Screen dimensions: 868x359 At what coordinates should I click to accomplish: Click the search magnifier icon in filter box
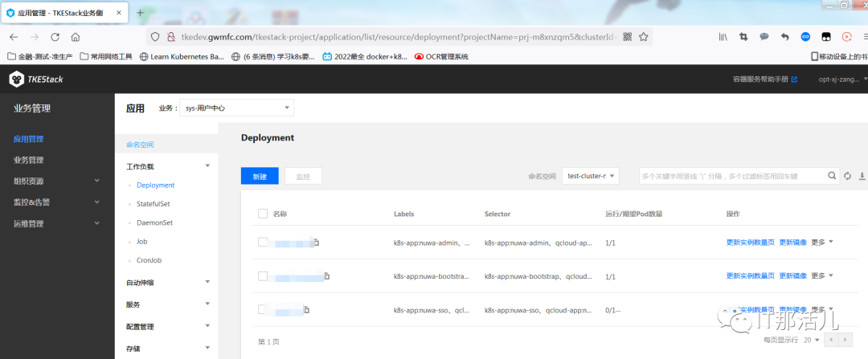[x=832, y=176]
